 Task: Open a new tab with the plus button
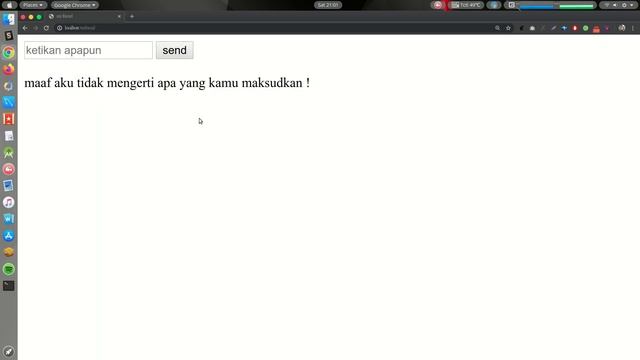132,16
